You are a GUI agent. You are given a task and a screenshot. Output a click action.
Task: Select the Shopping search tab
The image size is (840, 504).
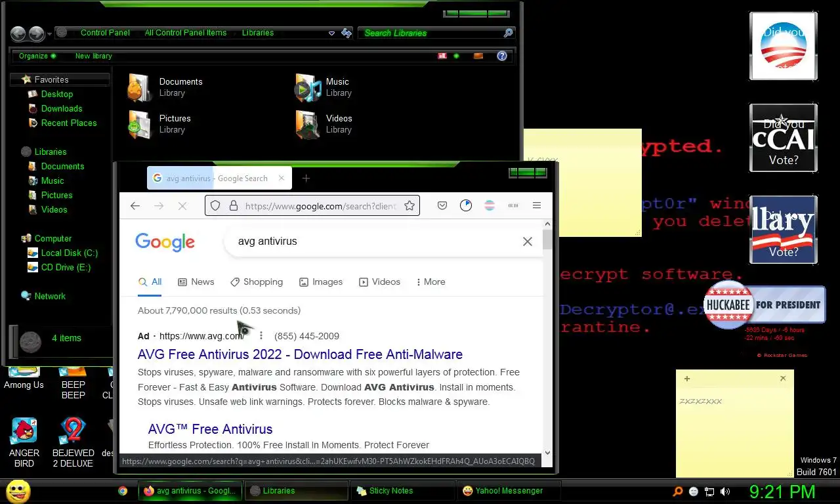click(x=257, y=282)
